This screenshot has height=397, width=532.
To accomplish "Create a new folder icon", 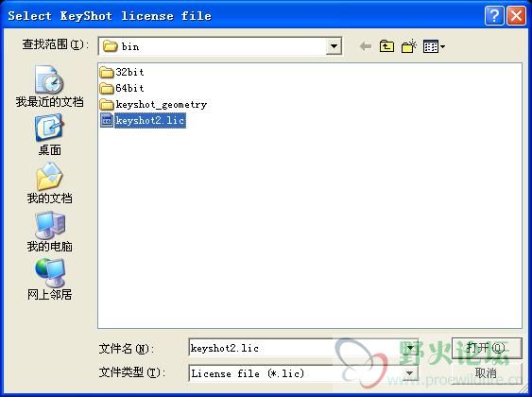I will click(x=408, y=46).
